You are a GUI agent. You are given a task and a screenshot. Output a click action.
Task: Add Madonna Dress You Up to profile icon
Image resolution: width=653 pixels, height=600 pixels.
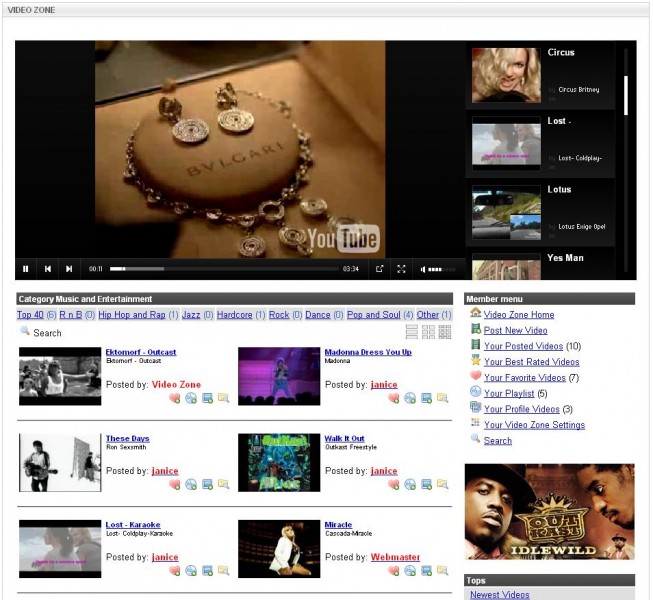pyautogui.click(x=426, y=398)
